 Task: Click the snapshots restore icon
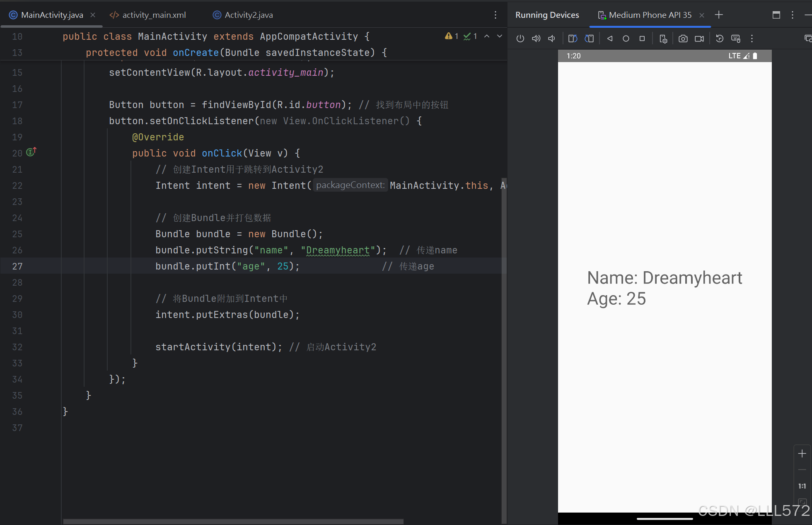click(x=720, y=39)
